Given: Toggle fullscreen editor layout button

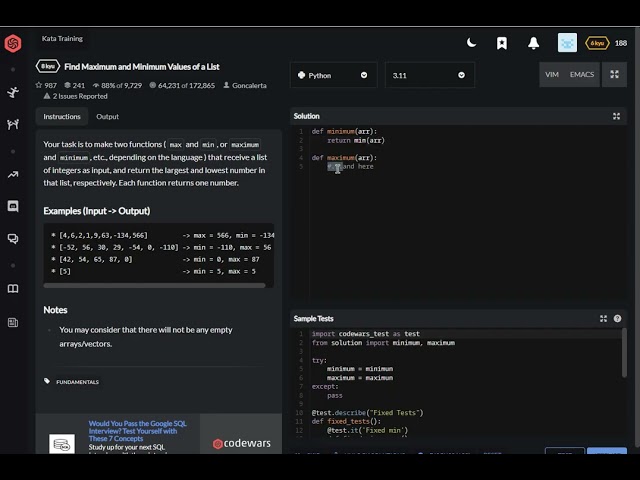Looking at the screenshot, I should pyautogui.click(x=614, y=74).
